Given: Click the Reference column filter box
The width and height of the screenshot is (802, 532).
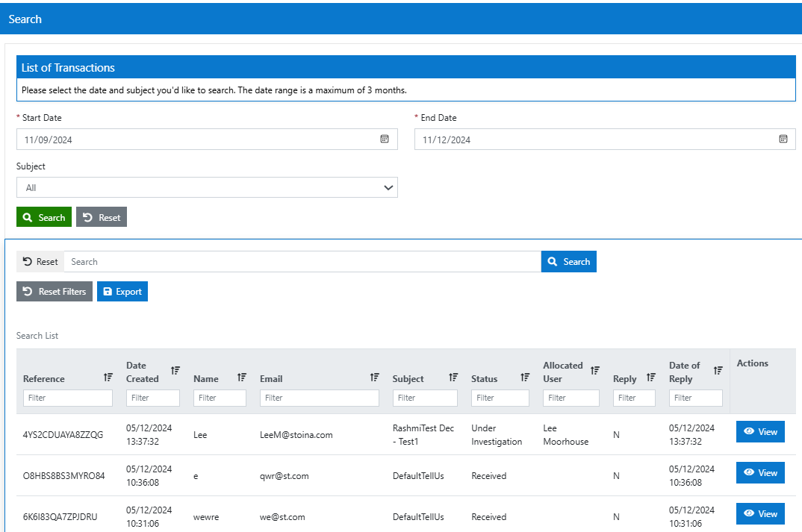Looking at the screenshot, I should [x=67, y=398].
